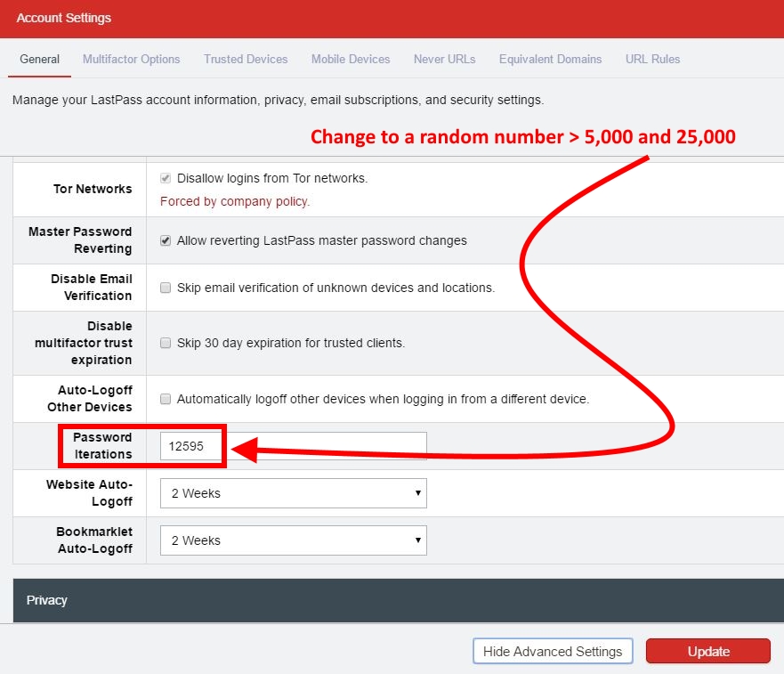
Task: Click the Account Settings header bar
Action: pos(63,17)
